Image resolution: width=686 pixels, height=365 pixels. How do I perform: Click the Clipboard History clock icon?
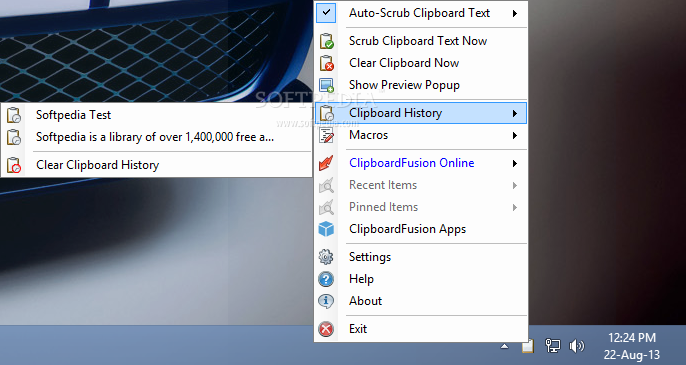[x=326, y=113]
